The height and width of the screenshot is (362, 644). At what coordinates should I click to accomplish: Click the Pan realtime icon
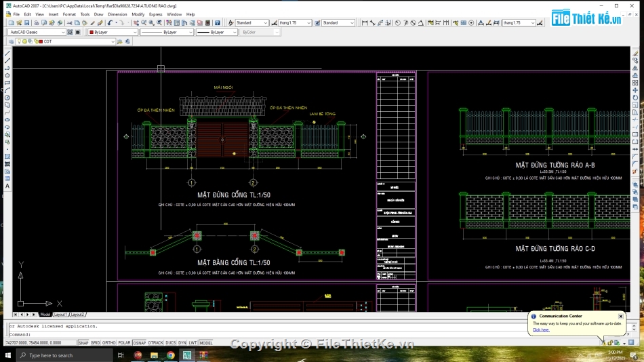click(136, 23)
